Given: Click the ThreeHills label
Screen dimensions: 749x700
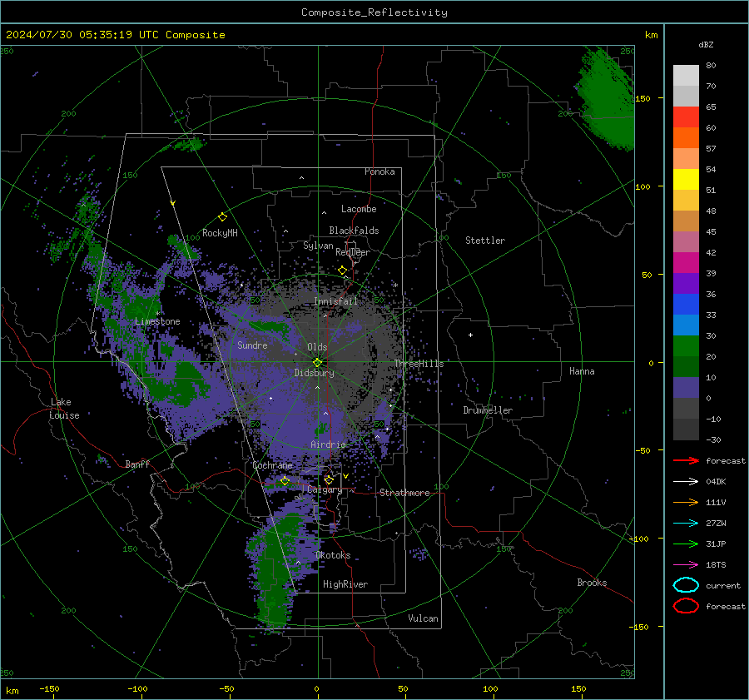Looking at the screenshot, I should (419, 364).
